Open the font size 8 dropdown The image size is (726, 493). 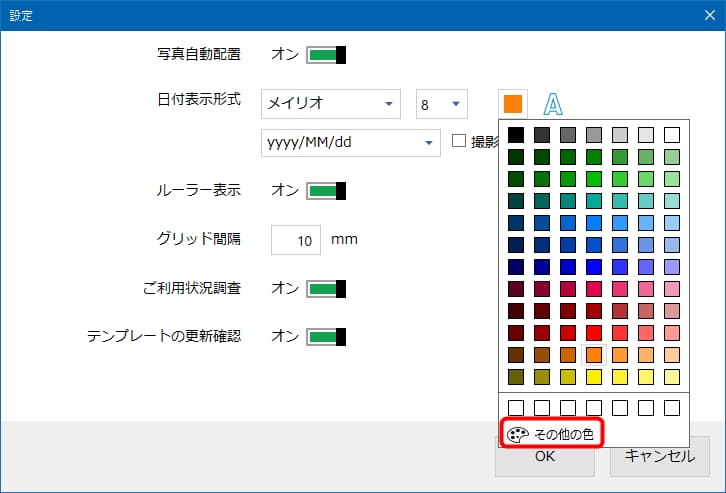pyautogui.click(x=441, y=104)
